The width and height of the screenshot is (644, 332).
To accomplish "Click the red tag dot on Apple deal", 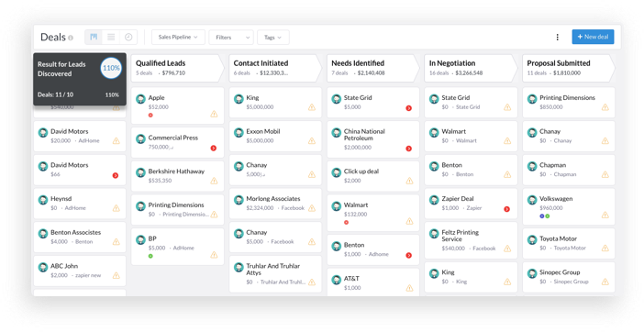I will [150, 116].
